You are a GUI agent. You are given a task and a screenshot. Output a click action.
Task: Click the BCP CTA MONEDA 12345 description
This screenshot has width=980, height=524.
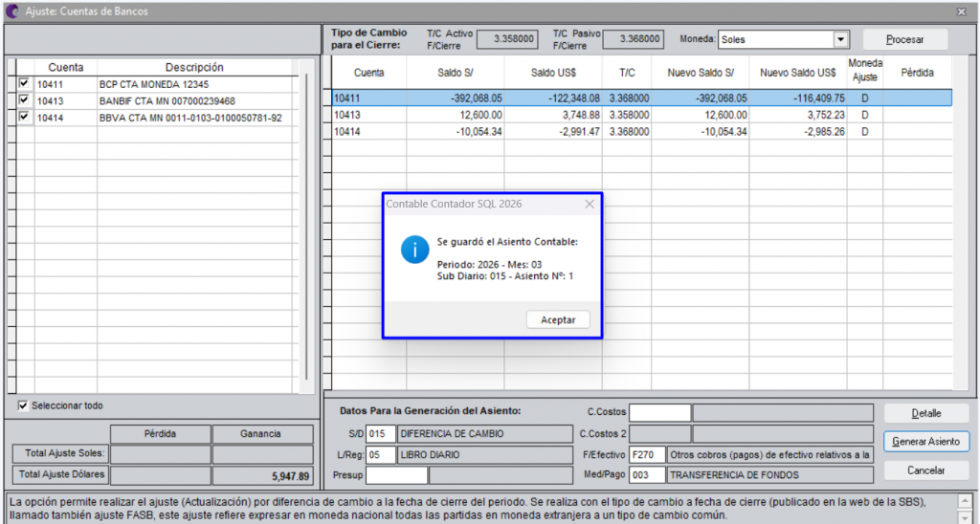[x=154, y=84]
